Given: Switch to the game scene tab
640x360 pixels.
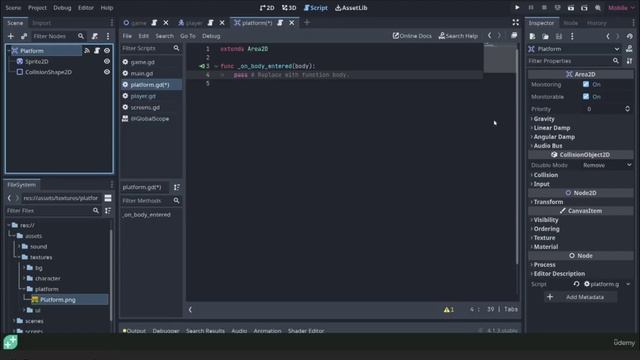Looking at the screenshot, I should click(139, 23).
